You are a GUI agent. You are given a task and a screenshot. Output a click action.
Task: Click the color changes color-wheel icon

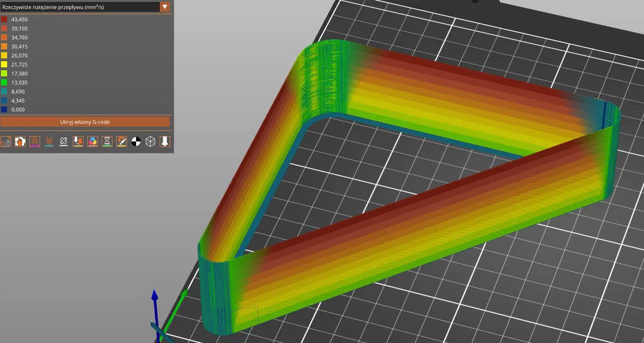(92, 142)
